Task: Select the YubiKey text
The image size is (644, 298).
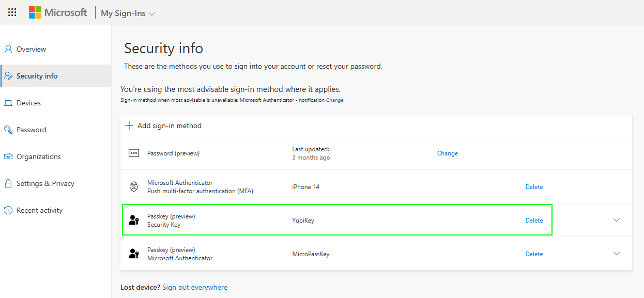Action: tap(303, 221)
